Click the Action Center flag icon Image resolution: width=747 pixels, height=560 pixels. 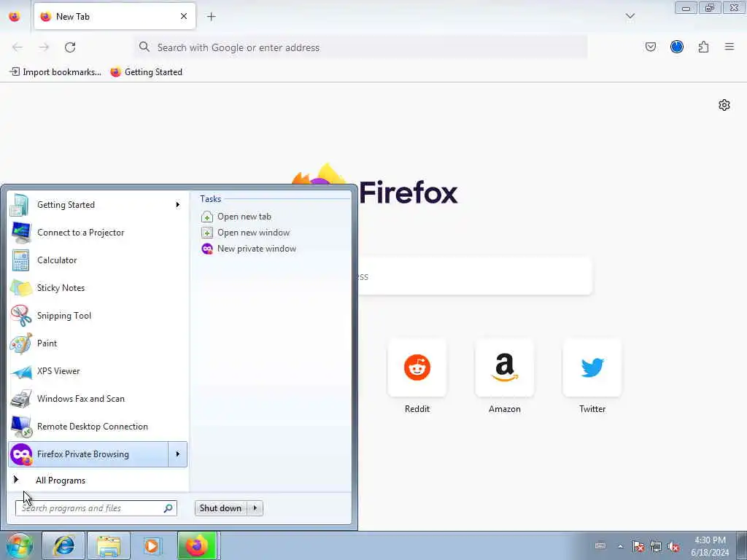pos(638,546)
